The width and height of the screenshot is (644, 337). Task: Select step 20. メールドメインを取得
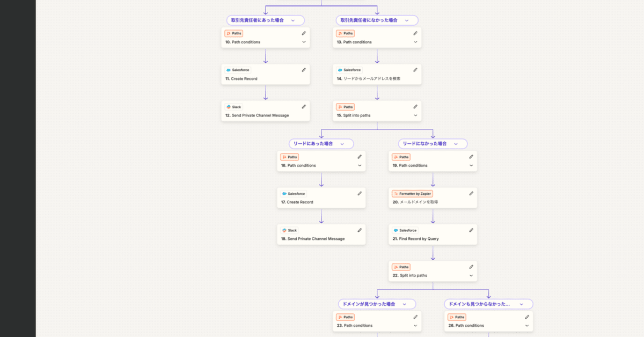click(415, 202)
